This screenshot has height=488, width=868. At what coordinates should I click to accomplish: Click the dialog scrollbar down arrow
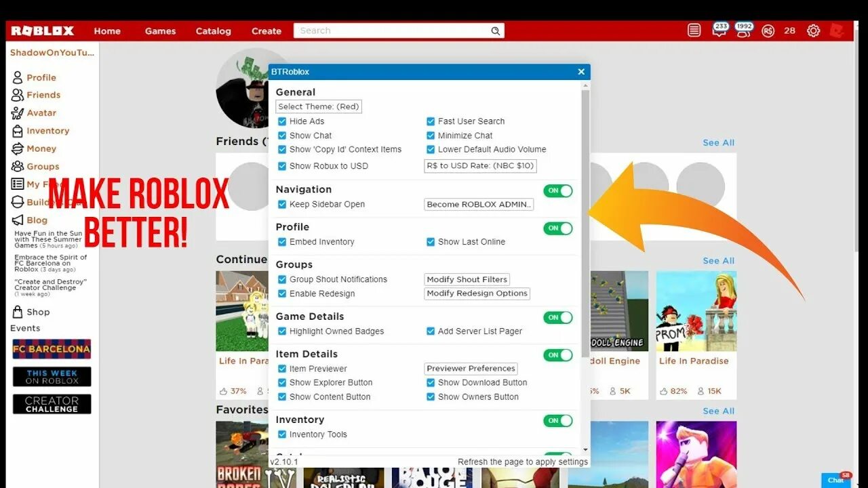[x=585, y=449]
